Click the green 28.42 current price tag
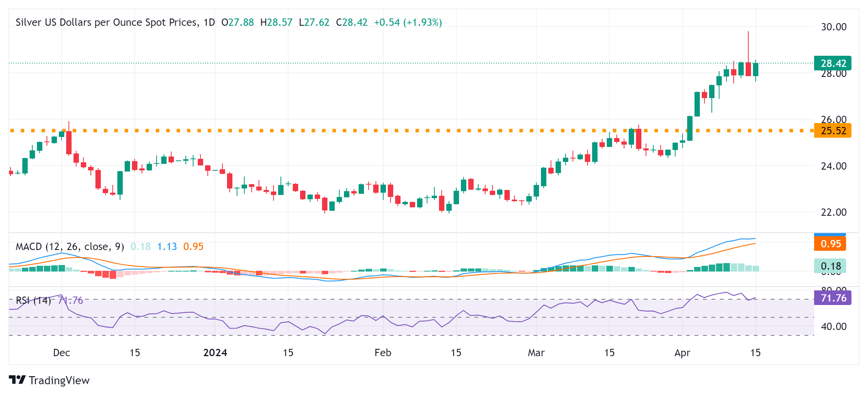868x395 pixels. 832,63
